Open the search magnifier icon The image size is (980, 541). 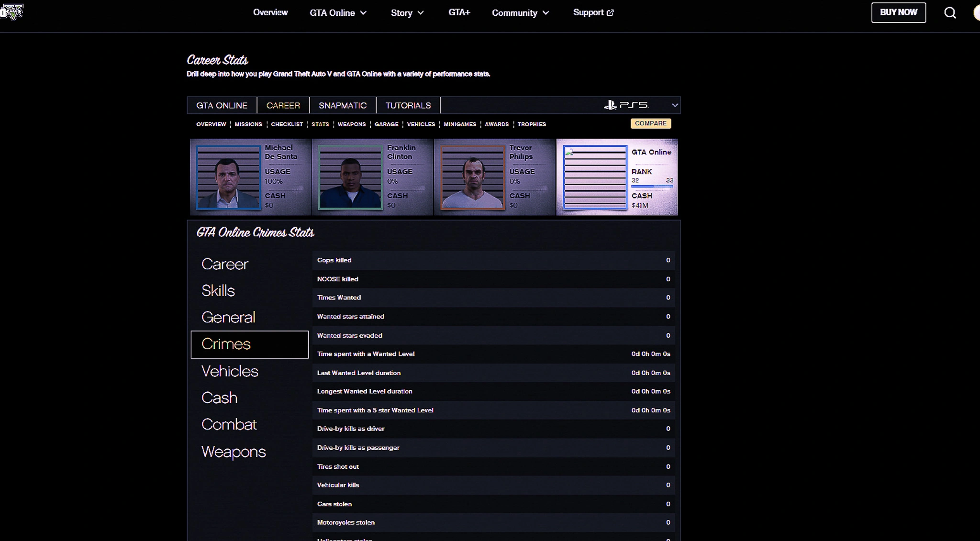coord(950,13)
